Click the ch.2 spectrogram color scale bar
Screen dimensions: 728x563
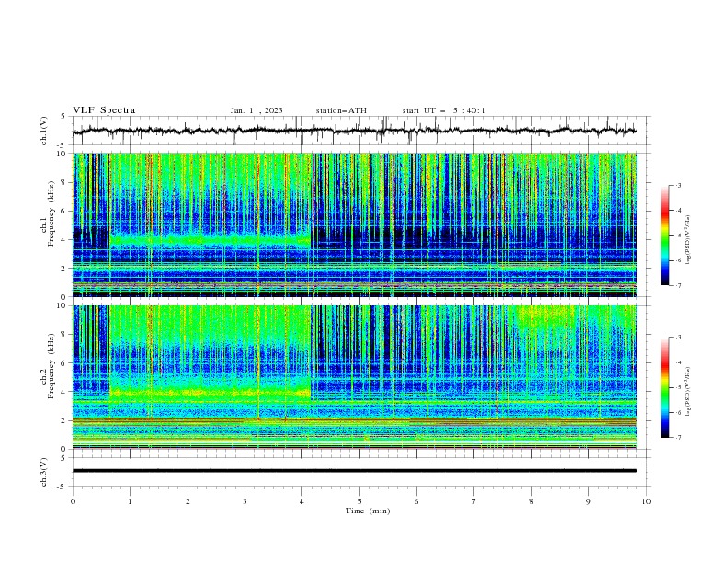665,387
